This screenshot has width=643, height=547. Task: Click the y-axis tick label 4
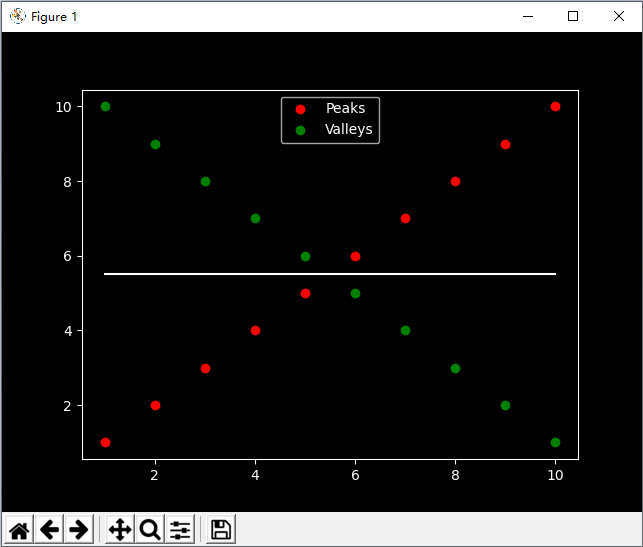pyautogui.click(x=68, y=331)
